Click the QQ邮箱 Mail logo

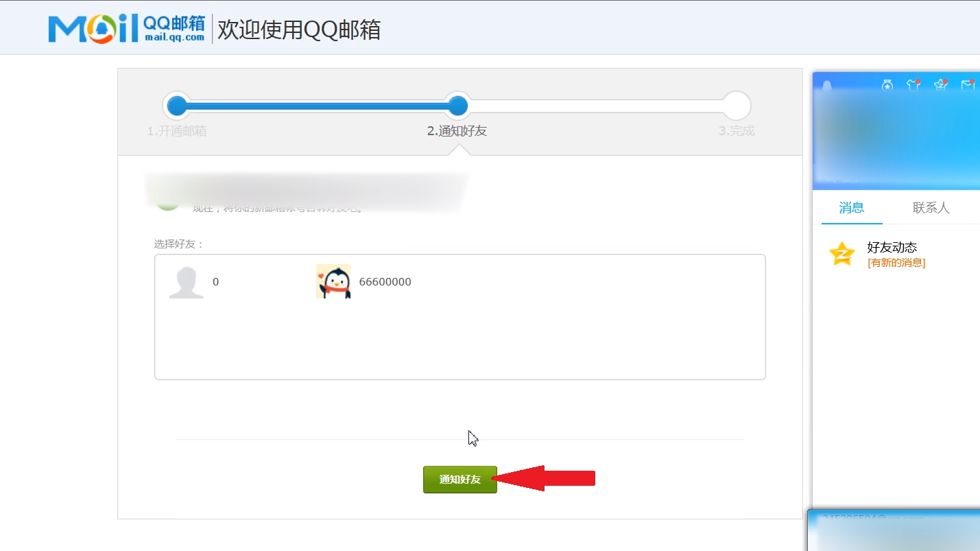[115, 27]
